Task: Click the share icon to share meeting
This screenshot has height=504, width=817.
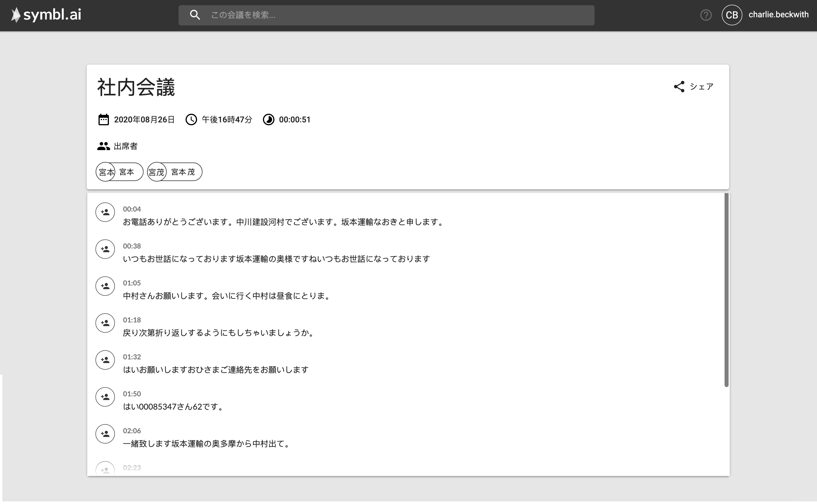Action: [x=679, y=87]
